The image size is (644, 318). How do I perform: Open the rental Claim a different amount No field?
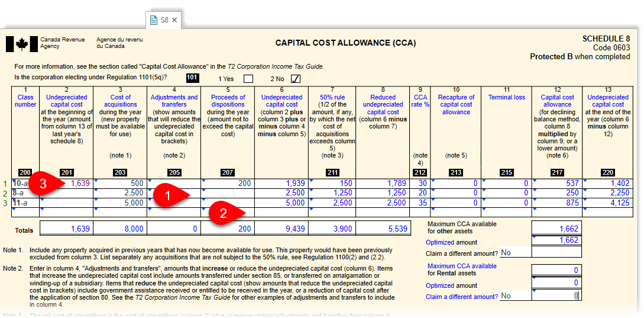coord(516,295)
